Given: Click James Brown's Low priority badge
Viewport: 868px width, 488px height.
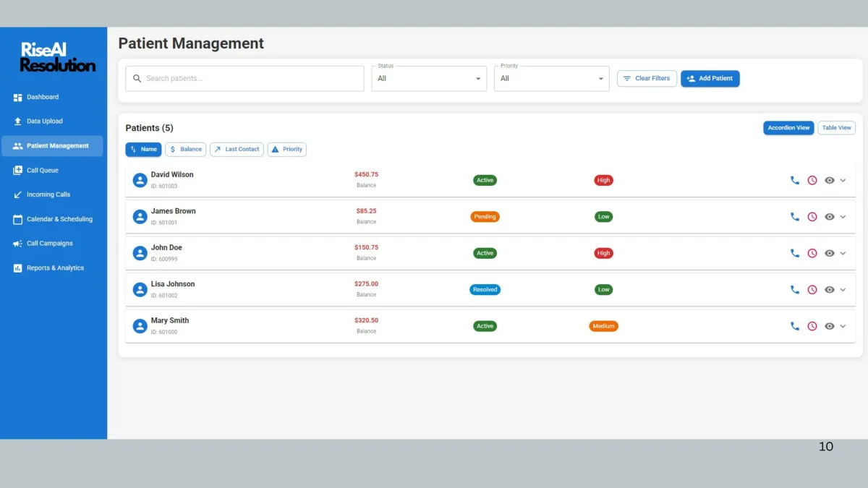Looking at the screenshot, I should 603,217.
